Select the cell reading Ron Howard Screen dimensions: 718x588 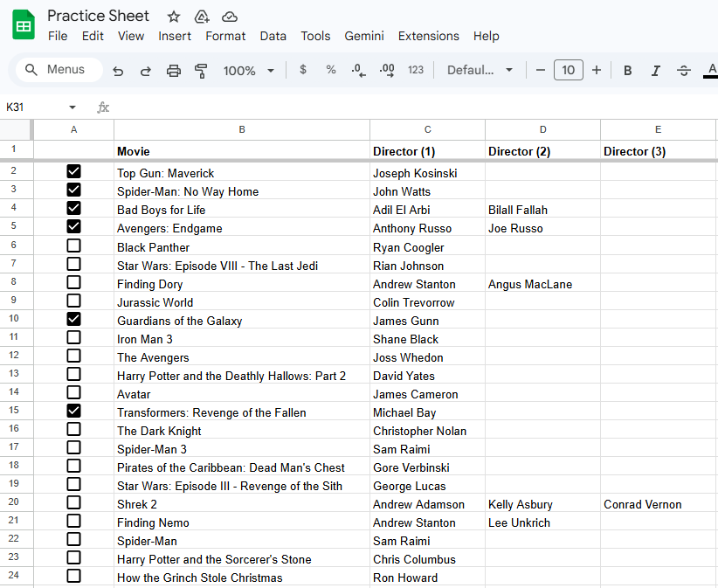point(428,578)
